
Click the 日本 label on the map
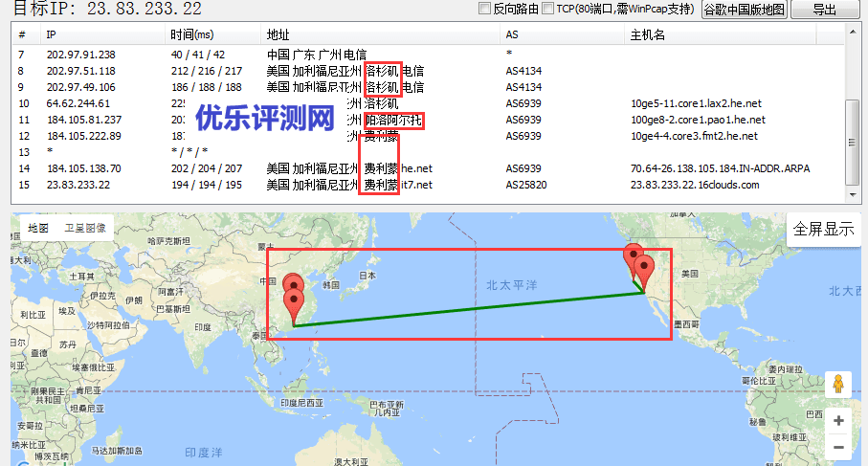click(x=367, y=275)
